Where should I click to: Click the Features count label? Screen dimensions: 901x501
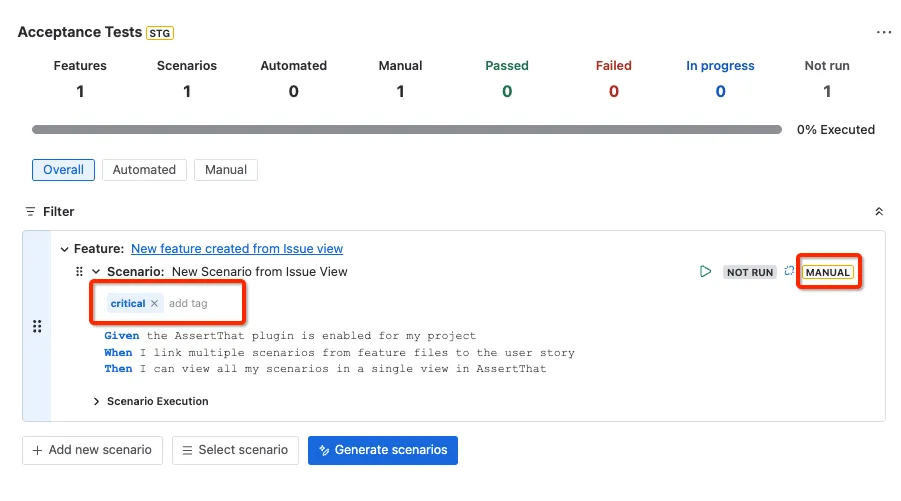pyautogui.click(x=80, y=65)
